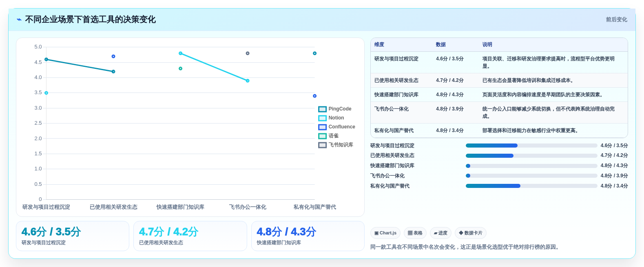The height and width of the screenshot is (267, 644).
Task: Click description 已有生态会显著降低培训和集成迁移成本
Action: (x=529, y=80)
